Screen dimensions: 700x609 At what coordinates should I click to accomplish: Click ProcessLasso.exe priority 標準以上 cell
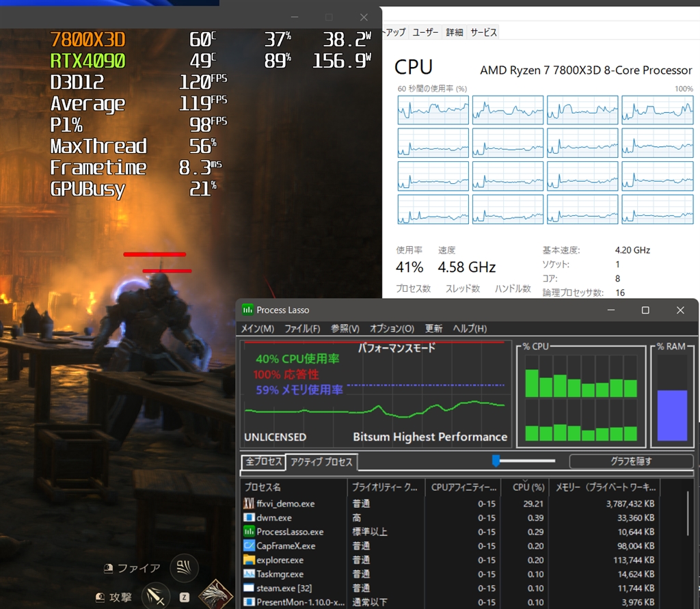click(x=370, y=532)
